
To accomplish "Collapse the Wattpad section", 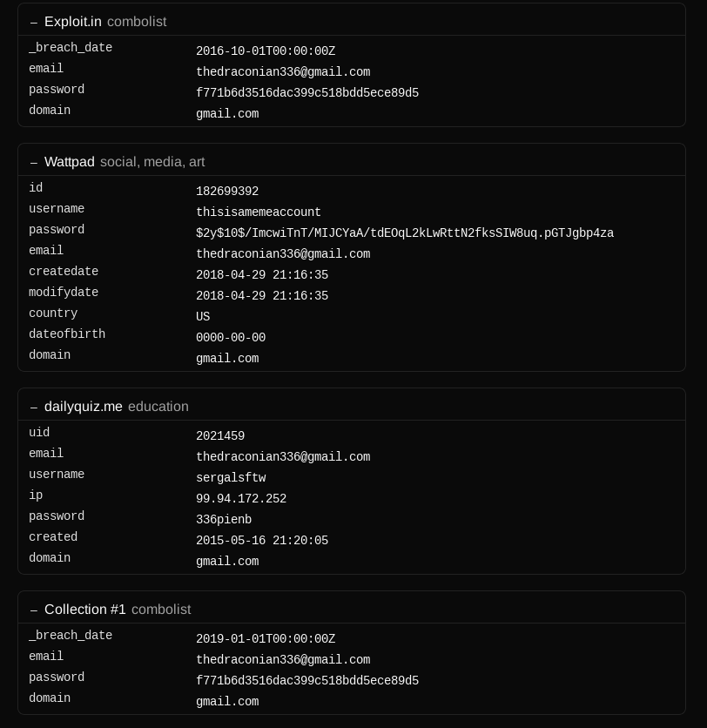I will pyautogui.click(x=33, y=163).
